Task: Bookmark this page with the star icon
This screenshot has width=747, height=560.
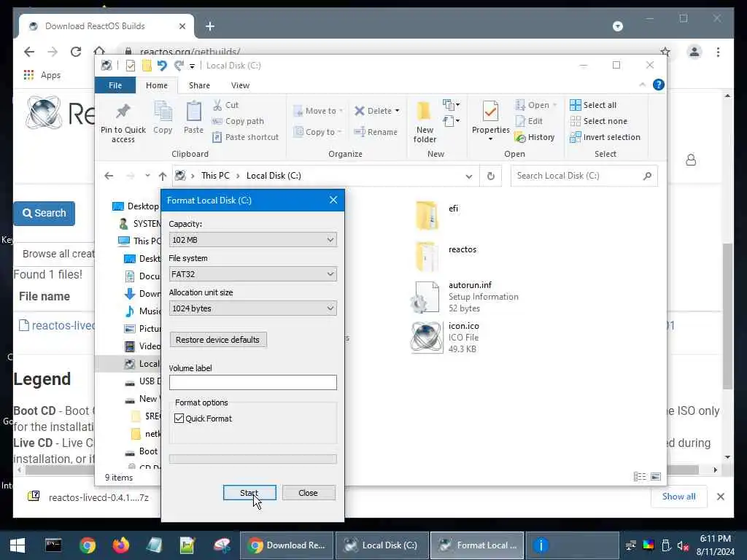Action: (x=665, y=52)
